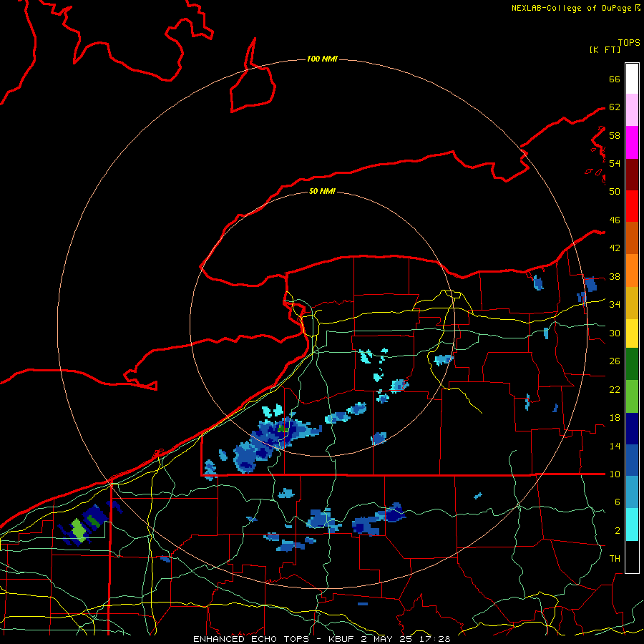Click the "[K FT]" units label
This screenshot has height=644, width=644.
pos(605,50)
